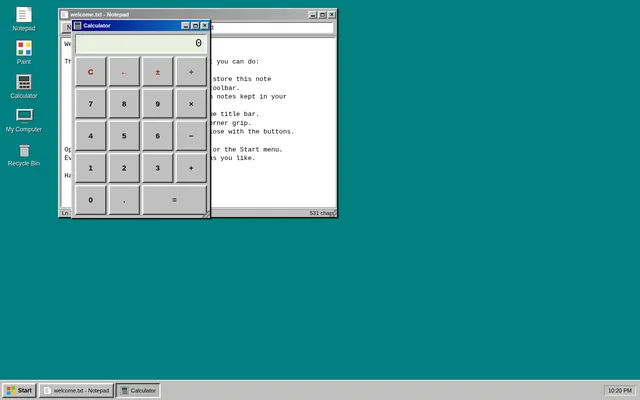
Task: Click digit 6 on the calculator
Action: [x=158, y=136]
